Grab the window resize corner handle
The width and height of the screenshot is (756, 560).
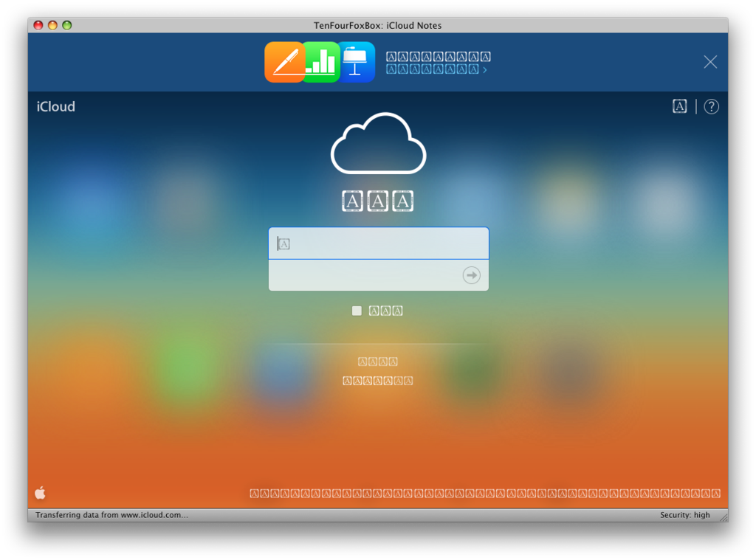[x=724, y=517]
